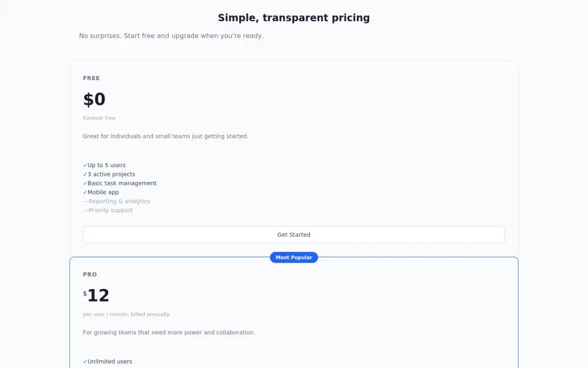Click the "Get Started" button
Viewport: 588px width, 368px height.
pos(294,234)
